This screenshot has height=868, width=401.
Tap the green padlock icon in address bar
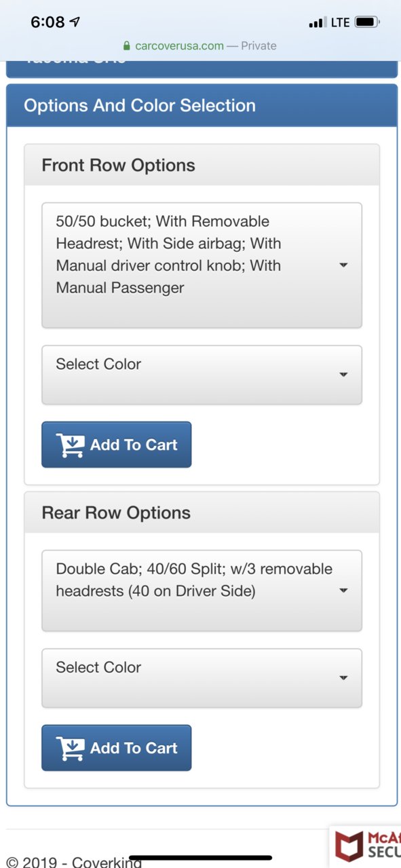click(126, 46)
